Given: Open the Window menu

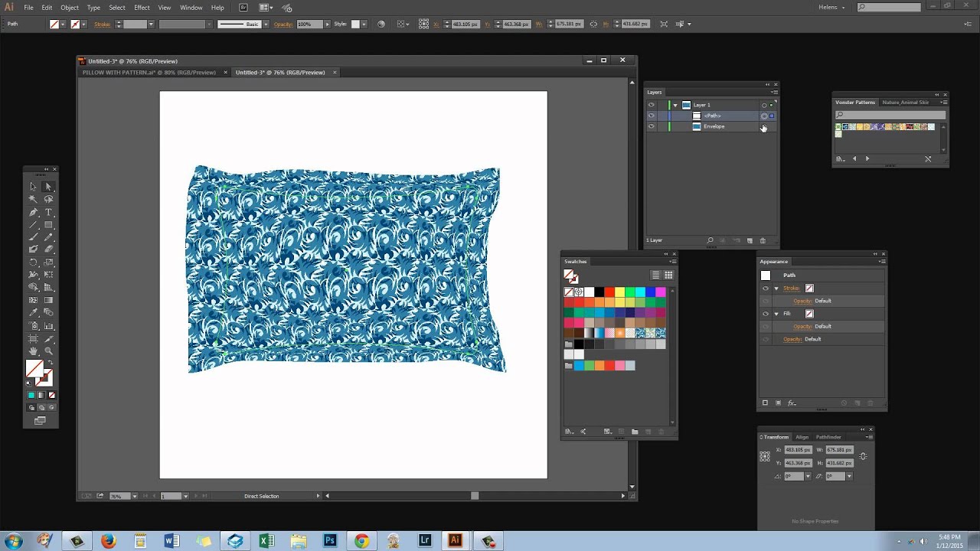Looking at the screenshot, I should coord(191,8).
